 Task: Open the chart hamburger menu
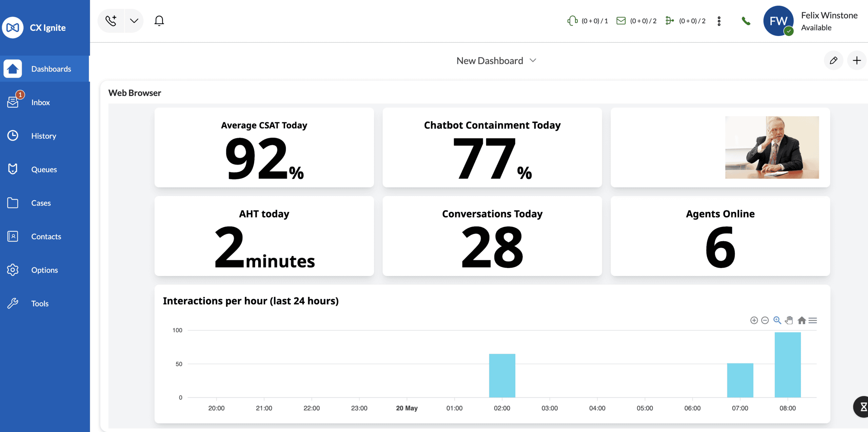[x=813, y=320]
